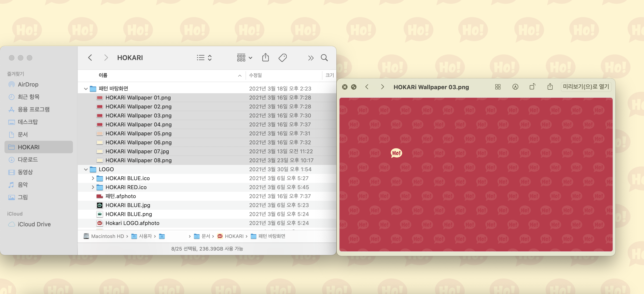The image size is (644, 294).
Task: Collapse the 패턴 바탕화면 folder
Action: [x=86, y=89]
